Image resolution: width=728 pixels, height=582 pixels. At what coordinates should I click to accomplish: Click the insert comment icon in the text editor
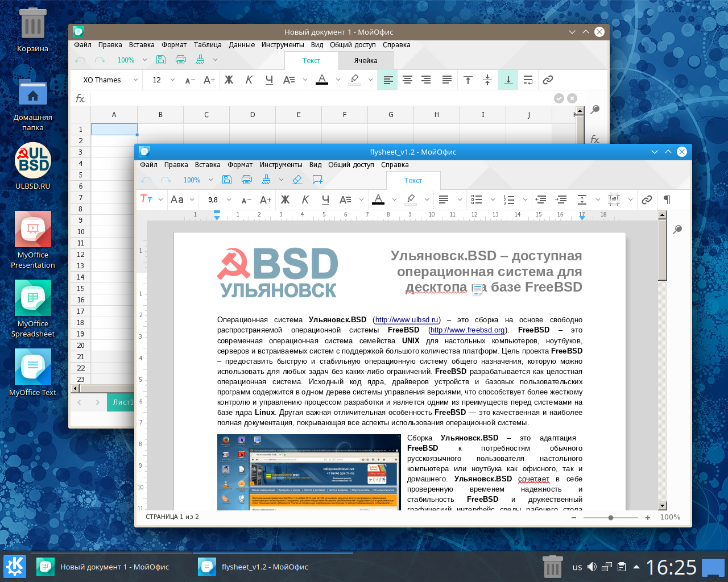coord(317,180)
